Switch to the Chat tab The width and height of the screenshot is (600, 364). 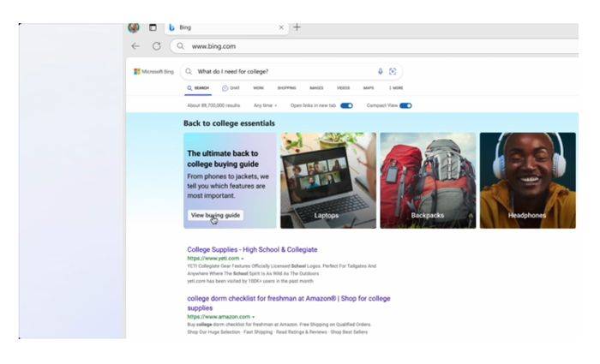point(231,88)
